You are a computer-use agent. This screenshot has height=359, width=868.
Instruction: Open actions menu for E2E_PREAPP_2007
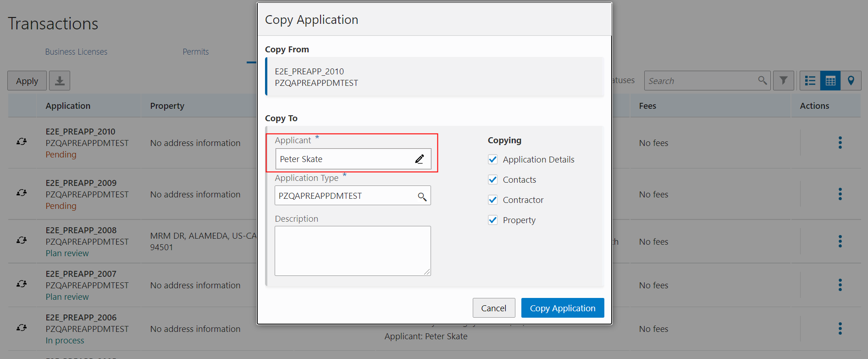click(x=840, y=285)
